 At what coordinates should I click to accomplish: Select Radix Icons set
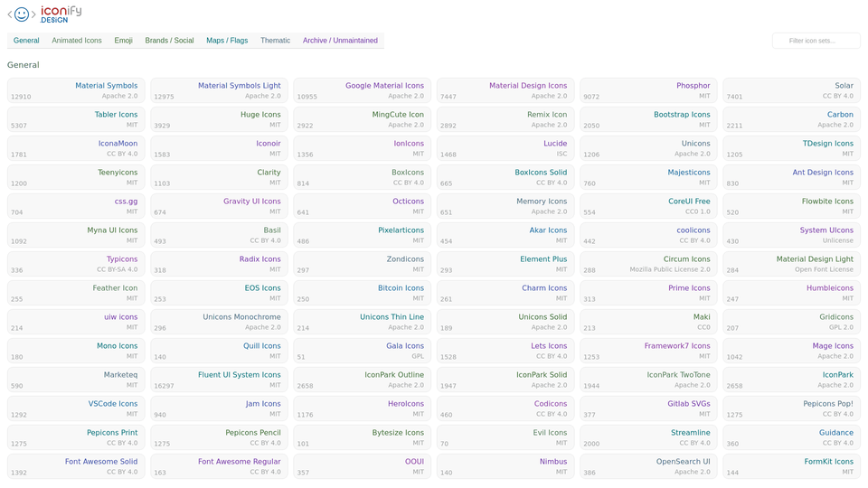219,264
